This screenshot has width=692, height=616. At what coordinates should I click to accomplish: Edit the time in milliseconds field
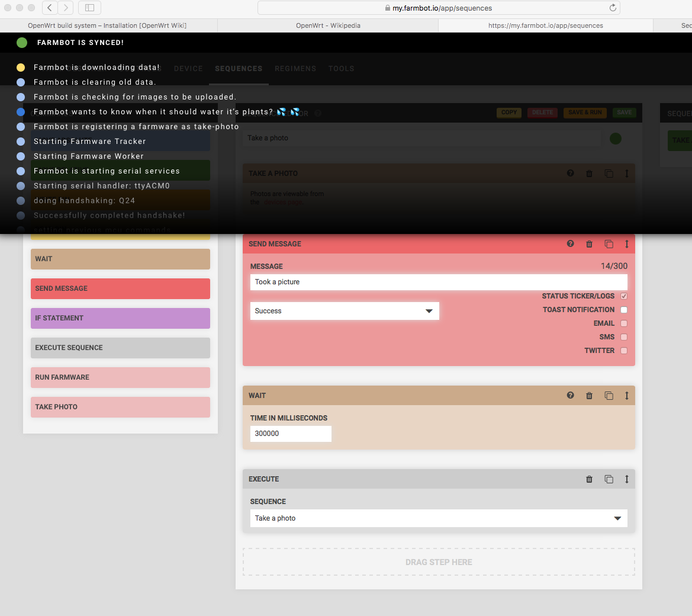[x=291, y=434]
